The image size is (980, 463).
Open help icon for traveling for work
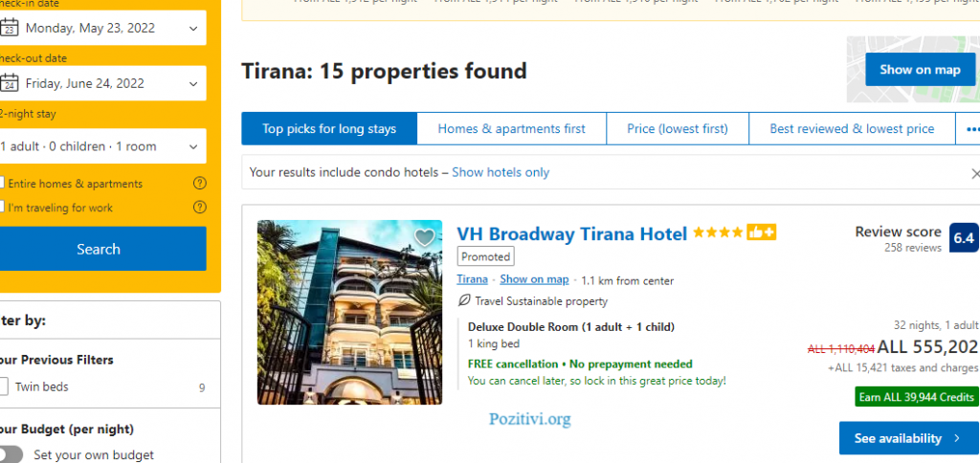(199, 207)
